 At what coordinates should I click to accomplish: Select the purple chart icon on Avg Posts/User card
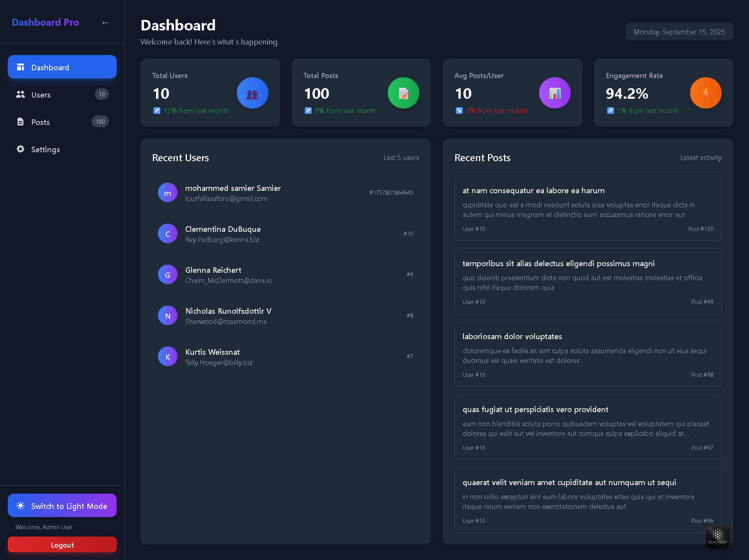click(555, 93)
